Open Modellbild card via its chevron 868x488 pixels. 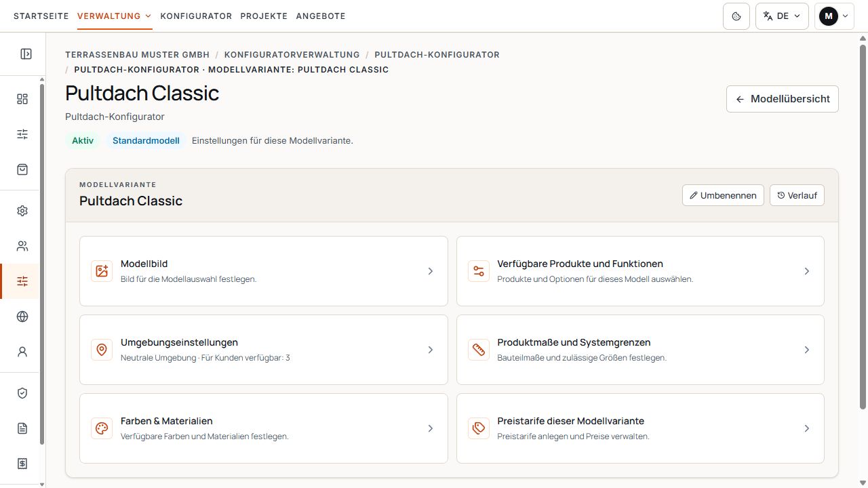click(x=430, y=271)
